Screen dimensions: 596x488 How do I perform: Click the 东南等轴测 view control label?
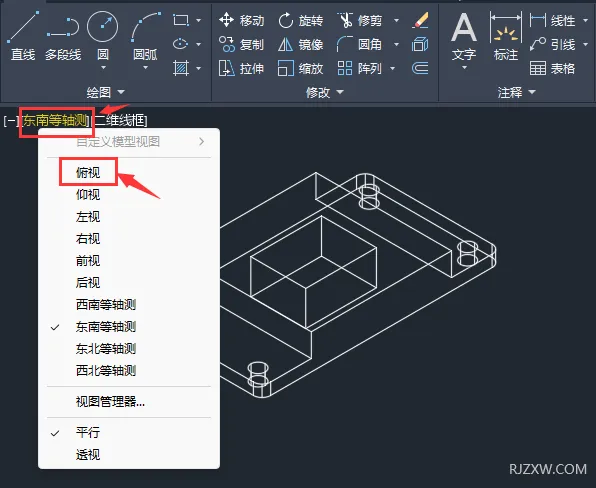[x=55, y=121]
